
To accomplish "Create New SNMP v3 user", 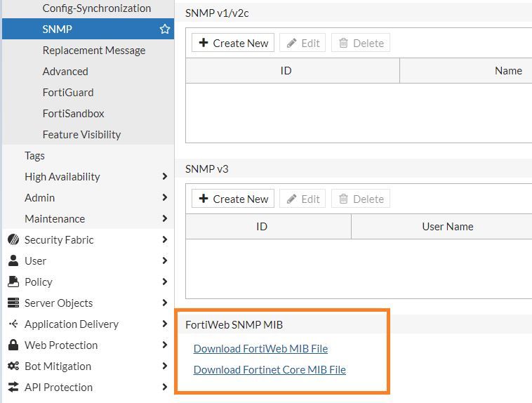I will pos(233,199).
